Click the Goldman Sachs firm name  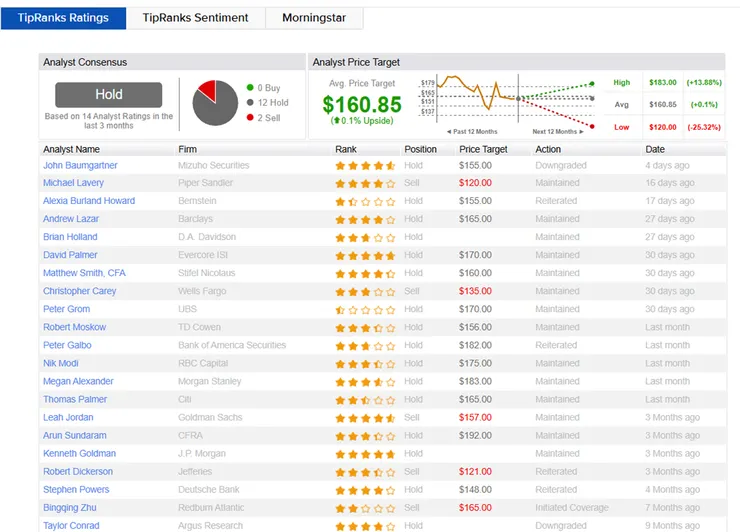coord(210,417)
